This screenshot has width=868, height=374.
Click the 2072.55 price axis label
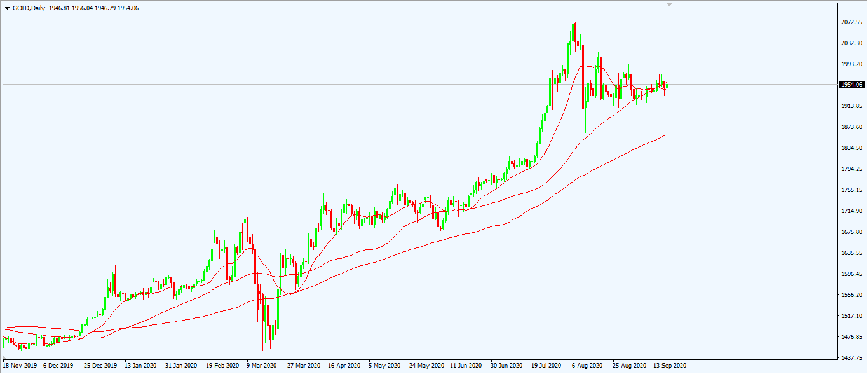pos(851,22)
